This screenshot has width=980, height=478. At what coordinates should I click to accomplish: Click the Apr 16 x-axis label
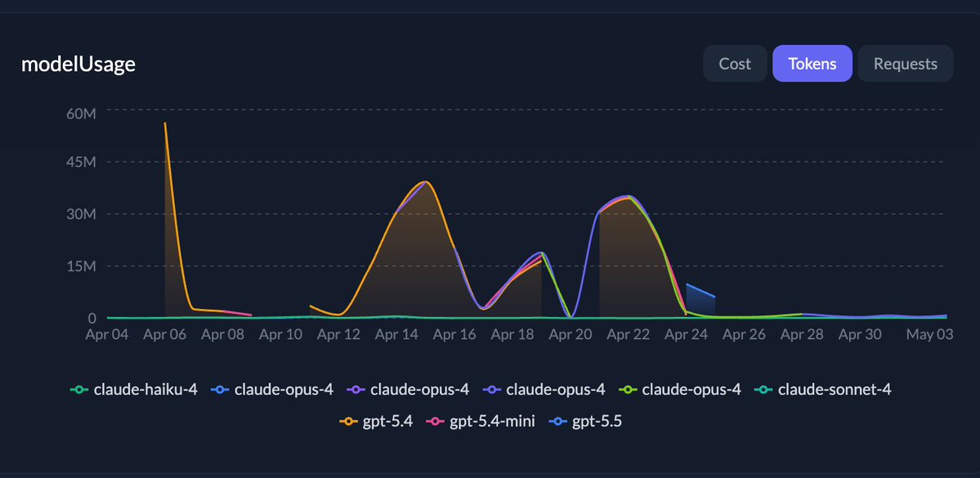[x=454, y=335]
